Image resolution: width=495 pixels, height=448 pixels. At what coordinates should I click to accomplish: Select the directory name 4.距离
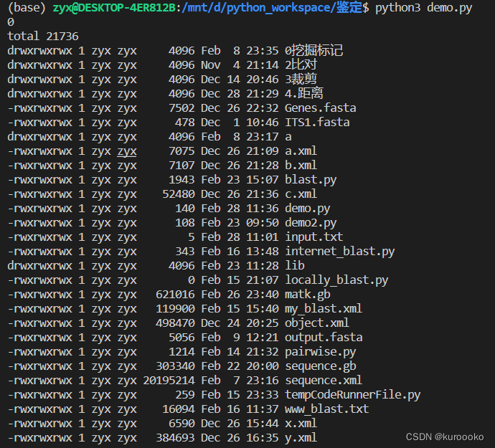click(x=304, y=93)
